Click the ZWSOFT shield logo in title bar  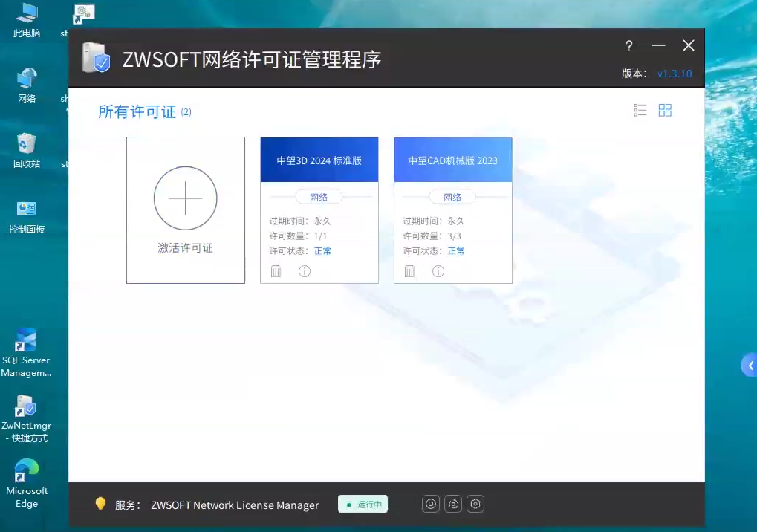[96, 58]
